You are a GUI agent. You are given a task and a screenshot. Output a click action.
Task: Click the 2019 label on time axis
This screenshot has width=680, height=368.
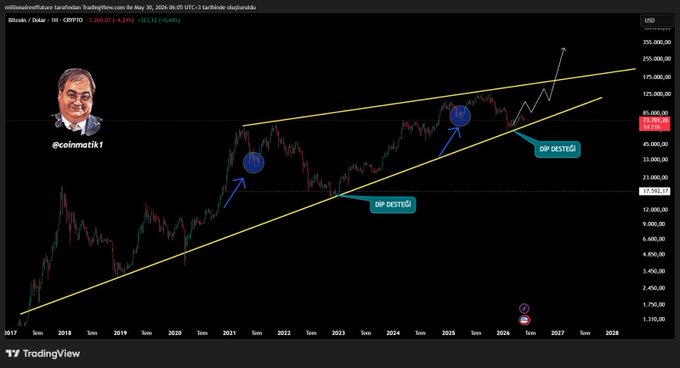point(120,333)
